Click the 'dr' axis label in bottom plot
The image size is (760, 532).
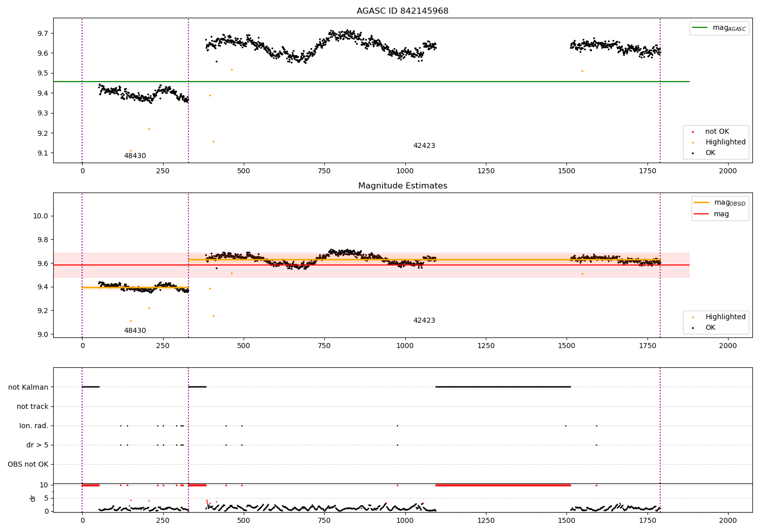33,498
